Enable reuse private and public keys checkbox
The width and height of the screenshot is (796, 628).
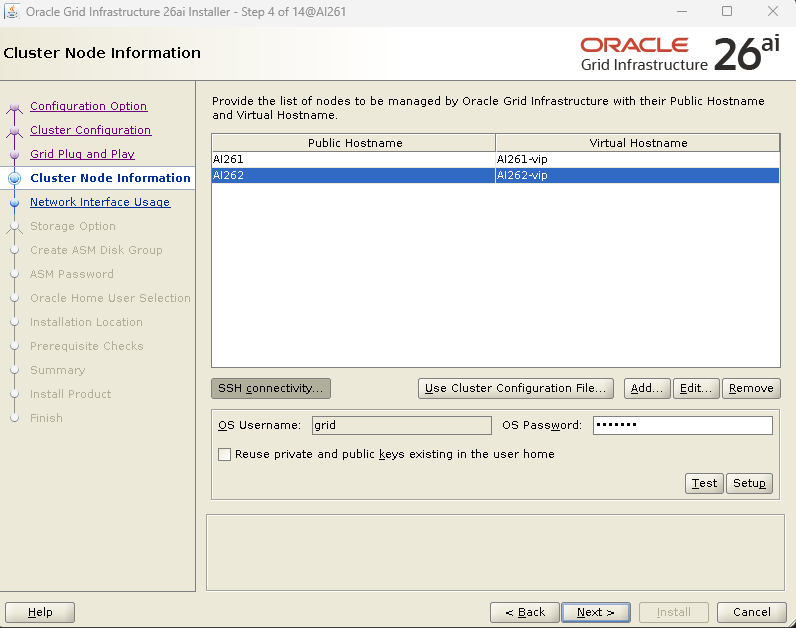[225, 454]
